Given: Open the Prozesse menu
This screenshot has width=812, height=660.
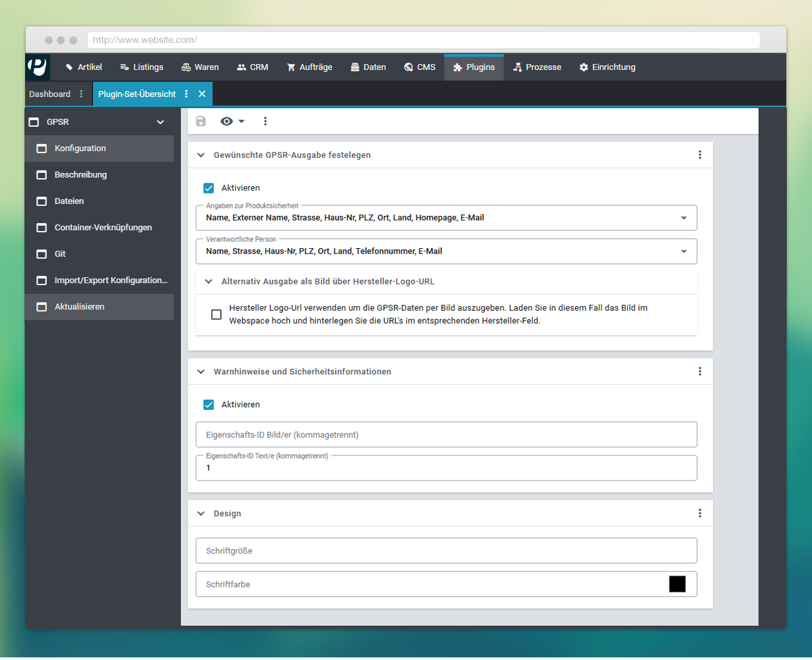Looking at the screenshot, I should tap(537, 67).
